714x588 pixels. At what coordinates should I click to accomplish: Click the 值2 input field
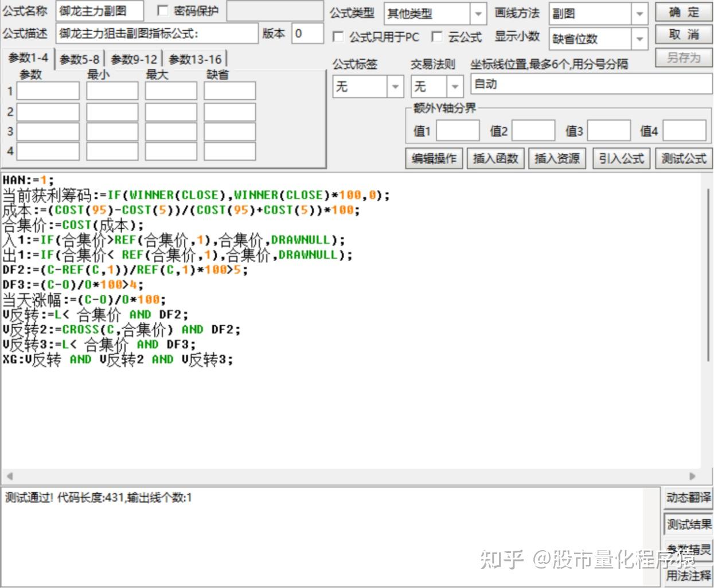coord(533,131)
